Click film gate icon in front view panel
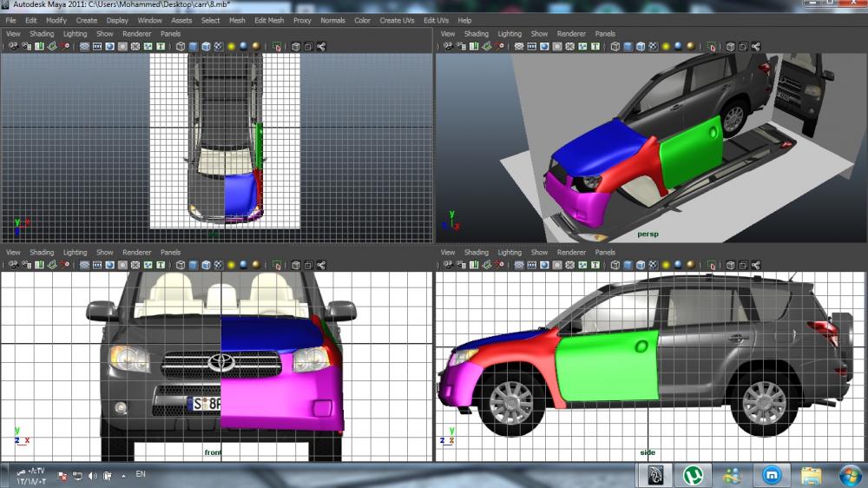The height and width of the screenshot is (488, 868). pos(98,265)
